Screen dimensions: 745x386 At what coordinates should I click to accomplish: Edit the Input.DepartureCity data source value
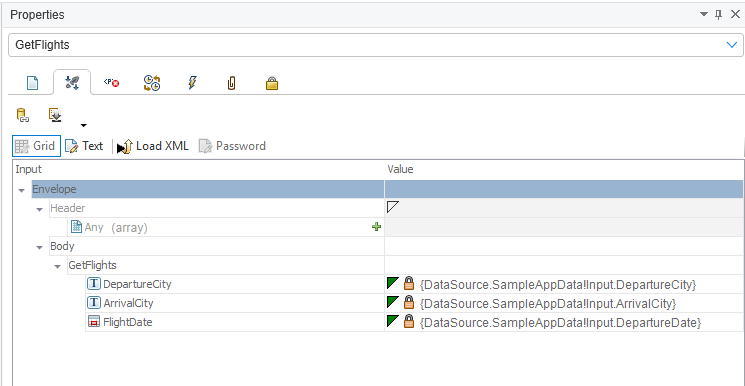[x=558, y=284]
